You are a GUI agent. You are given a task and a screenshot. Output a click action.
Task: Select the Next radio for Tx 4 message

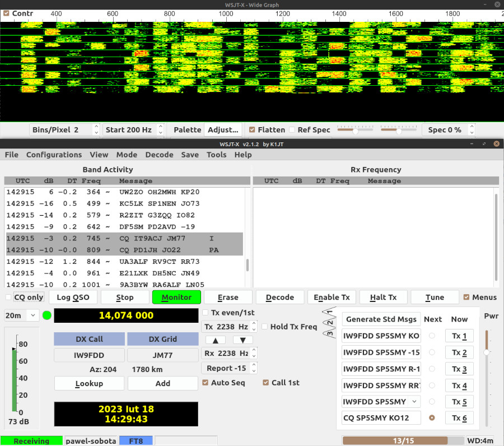432,385
